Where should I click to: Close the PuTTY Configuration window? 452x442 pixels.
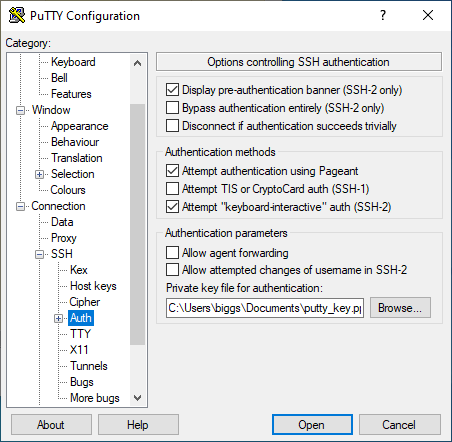coord(428,15)
